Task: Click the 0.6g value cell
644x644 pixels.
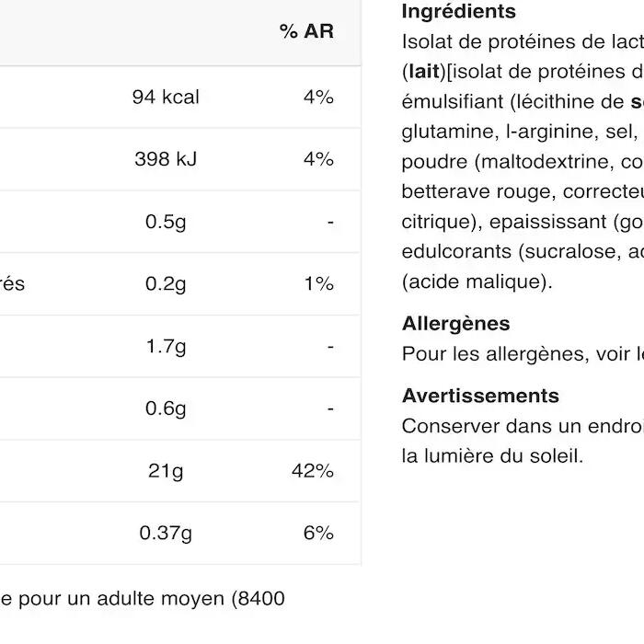Action: tap(166, 408)
